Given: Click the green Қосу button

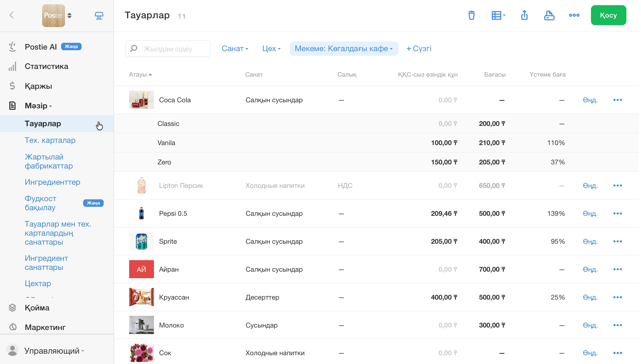Looking at the screenshot, I should [x=609, y=15].
